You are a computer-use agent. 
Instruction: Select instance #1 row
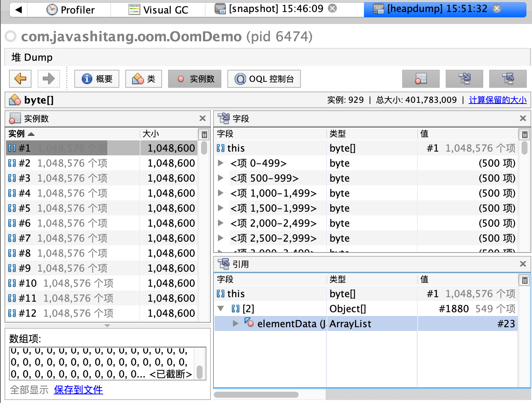tap(101, 148)
